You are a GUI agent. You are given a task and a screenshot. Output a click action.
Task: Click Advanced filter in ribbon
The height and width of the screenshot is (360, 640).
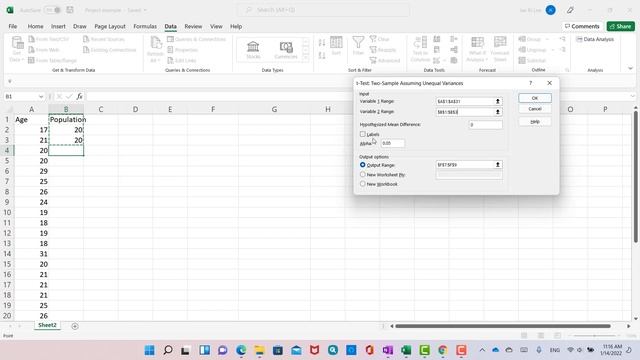point(385,60)
